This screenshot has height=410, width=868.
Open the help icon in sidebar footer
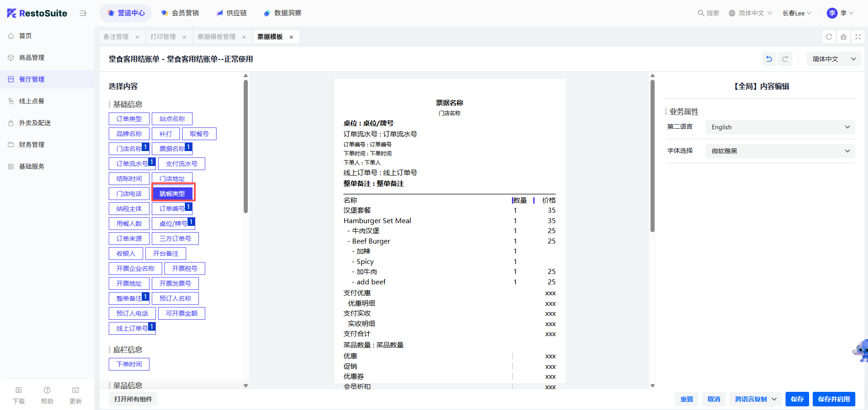pyautogui.click(x=47, y=390)
